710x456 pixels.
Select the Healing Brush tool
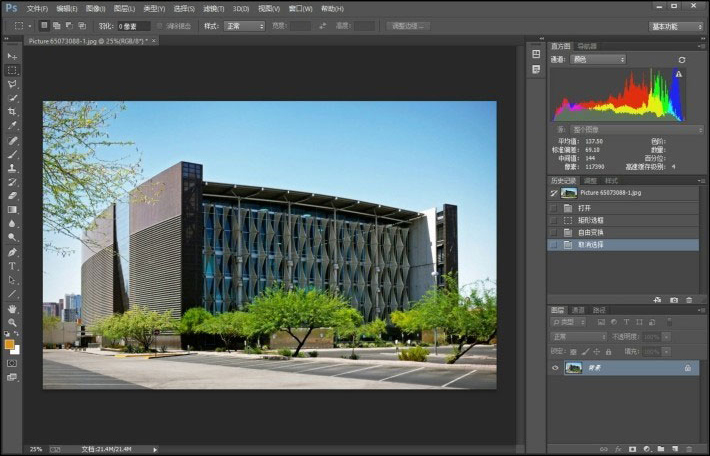(x=12, y=140)
